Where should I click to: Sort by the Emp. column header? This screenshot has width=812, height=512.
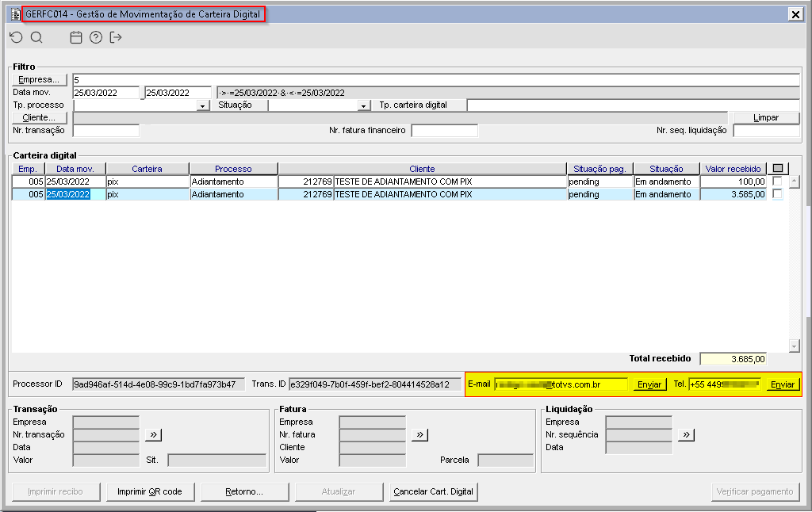coord(28,169)
